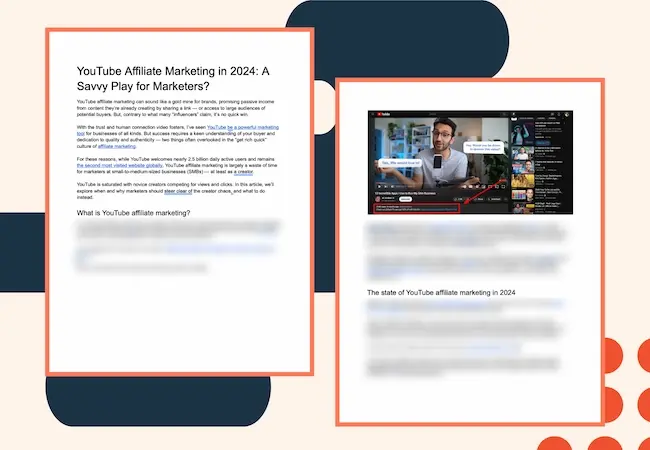Viewport: 650px width, 450px height.
Task: Open the "a powerful marketing tool" link
Action: pyautogui.click(x=243, y=128)
